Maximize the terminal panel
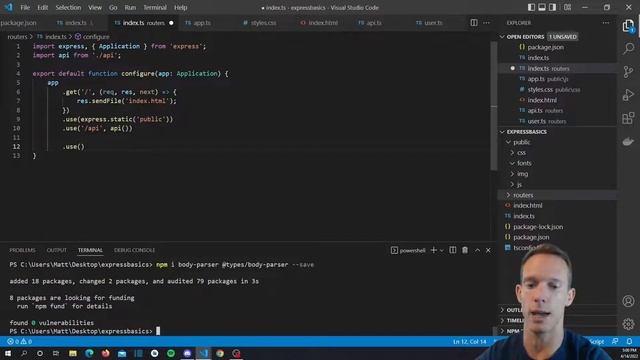The width and height of the screenshot is (640, 360). (477, 250)
